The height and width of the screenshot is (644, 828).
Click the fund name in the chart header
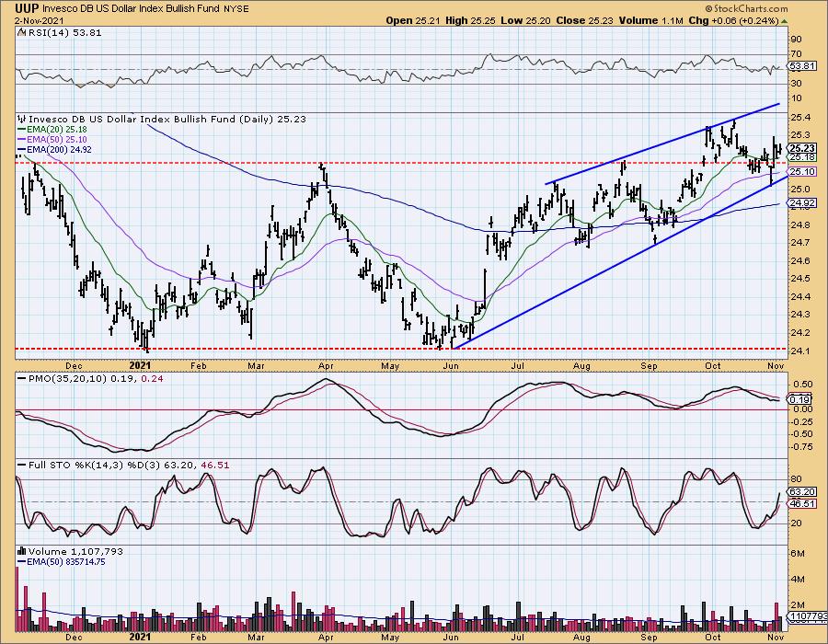click(x=131, y=8)
